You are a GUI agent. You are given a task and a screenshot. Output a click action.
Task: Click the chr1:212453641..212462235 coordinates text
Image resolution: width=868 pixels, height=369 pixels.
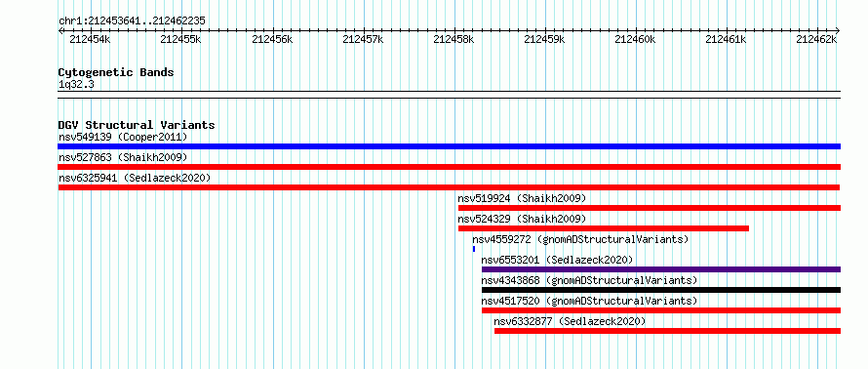[132, 21]
